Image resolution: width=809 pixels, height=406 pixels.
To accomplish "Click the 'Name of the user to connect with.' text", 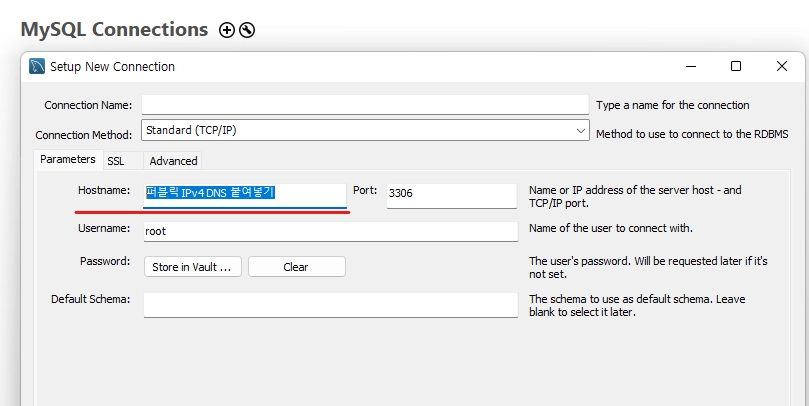I will click(x=611, y=228).
